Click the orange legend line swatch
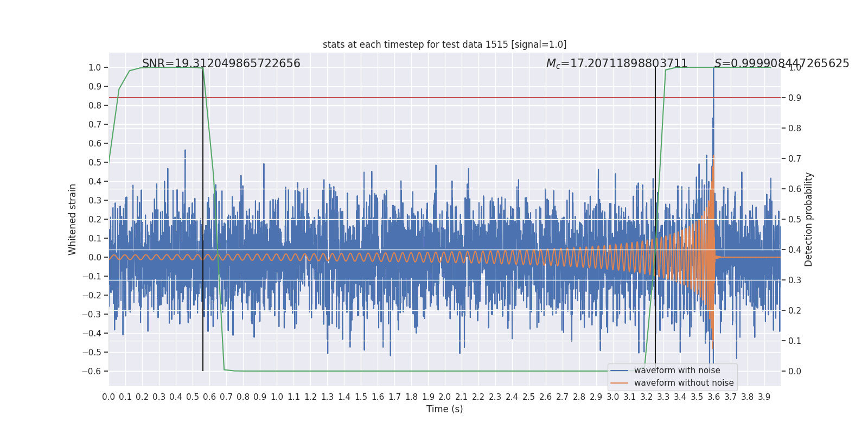This screenshot has width=868, height=434. (x=619, y=383)
